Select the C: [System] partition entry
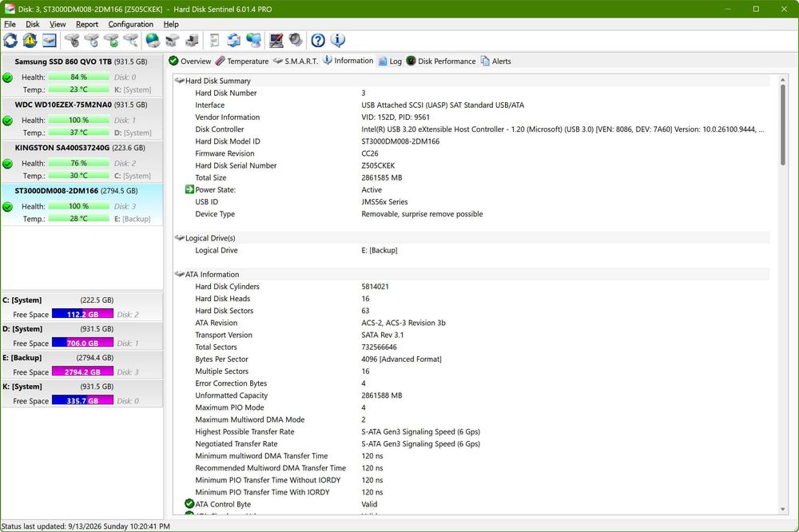Viewport: 799px width, 532px height. click(82, 307)
